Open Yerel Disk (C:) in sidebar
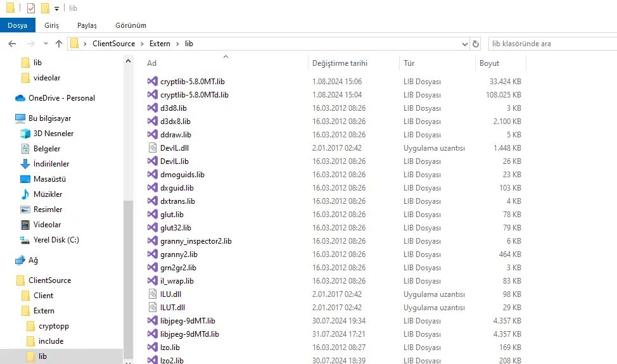Image resolution: width=617 pixels, height=364 pixels. click(56, 240)
